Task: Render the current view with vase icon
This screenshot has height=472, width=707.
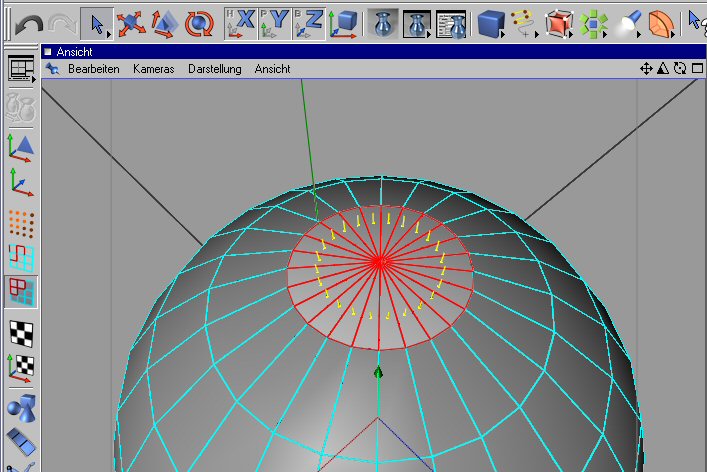Action: [x=383, y=22]
